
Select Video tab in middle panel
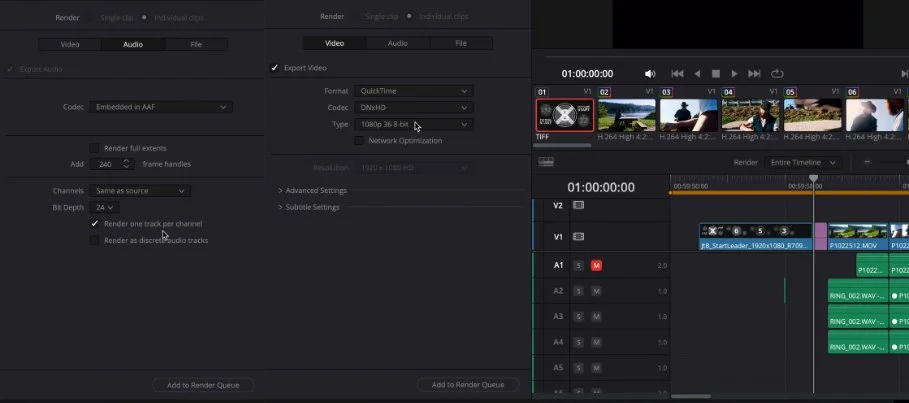pyautogui.click(x=334, y=43)
